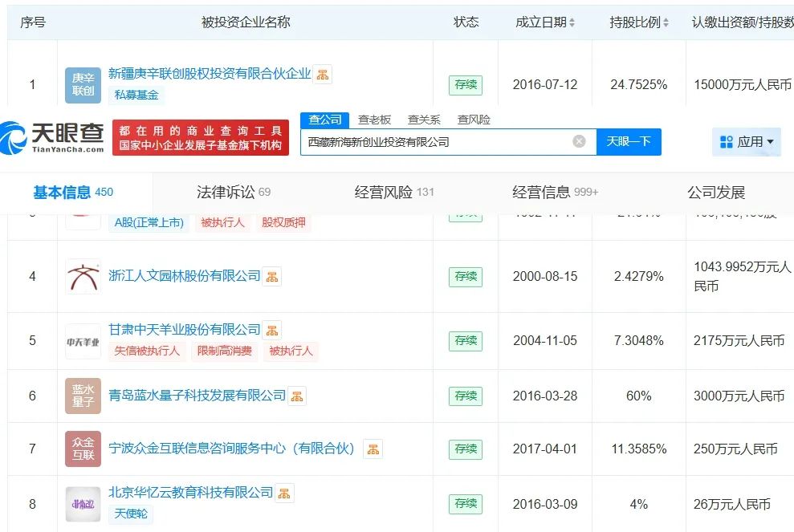Click the company search input field
The height and width of the screenshot is (532, 794).
[x=434, y=142]
